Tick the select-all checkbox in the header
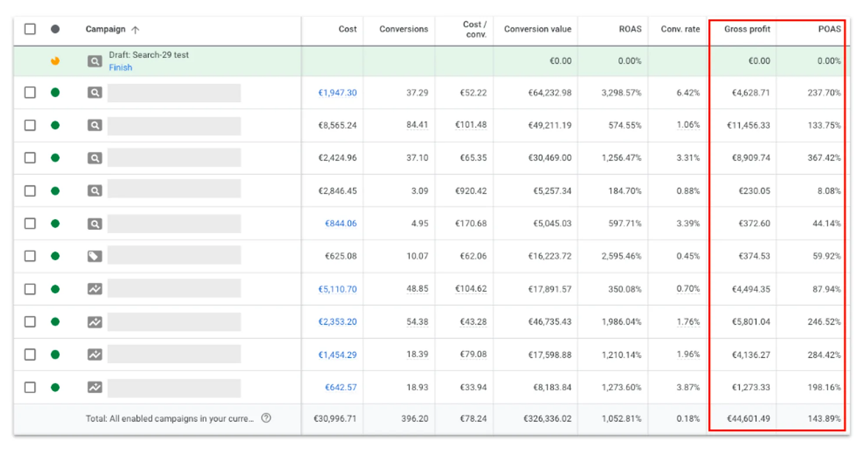Viewport: 868px width, 451px height. coord(30,29)
